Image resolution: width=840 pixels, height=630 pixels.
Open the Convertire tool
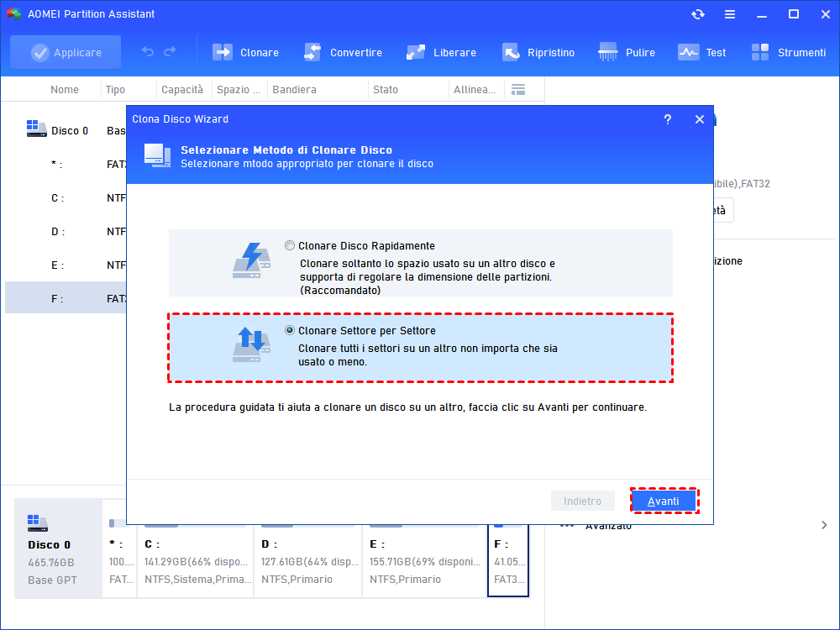click(343, 52)
